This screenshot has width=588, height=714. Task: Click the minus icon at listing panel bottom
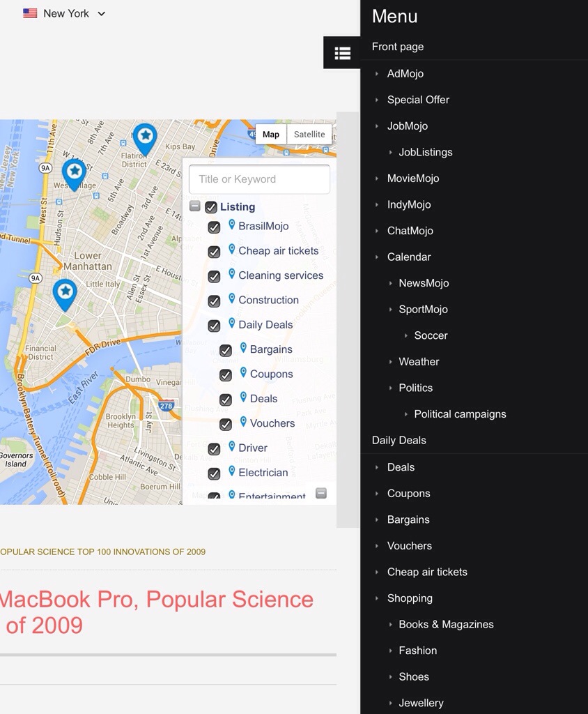[321, 493]
